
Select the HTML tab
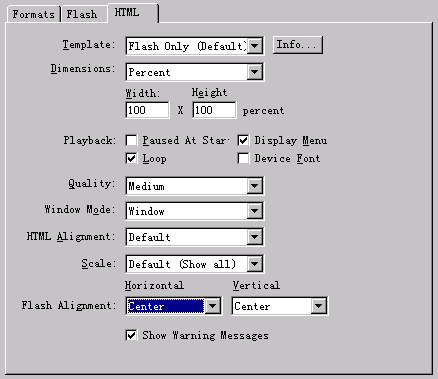click(x=133, y=13)
